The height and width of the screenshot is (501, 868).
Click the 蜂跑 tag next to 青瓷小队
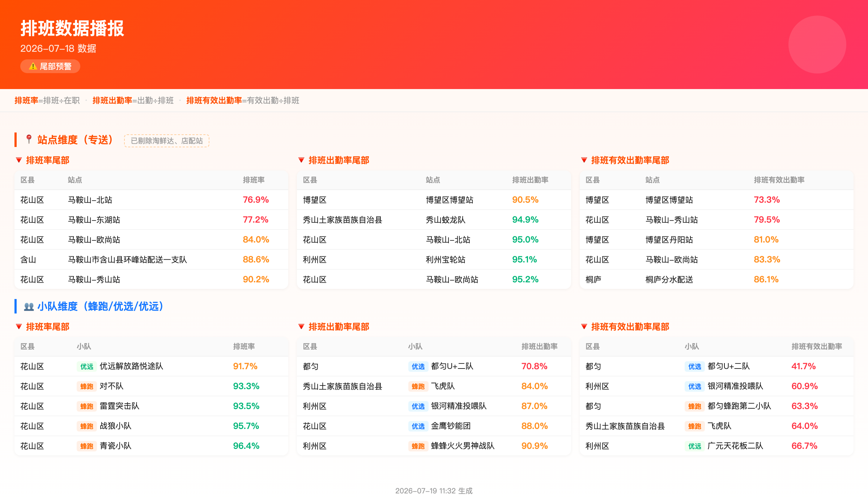[x=87, y=446]
